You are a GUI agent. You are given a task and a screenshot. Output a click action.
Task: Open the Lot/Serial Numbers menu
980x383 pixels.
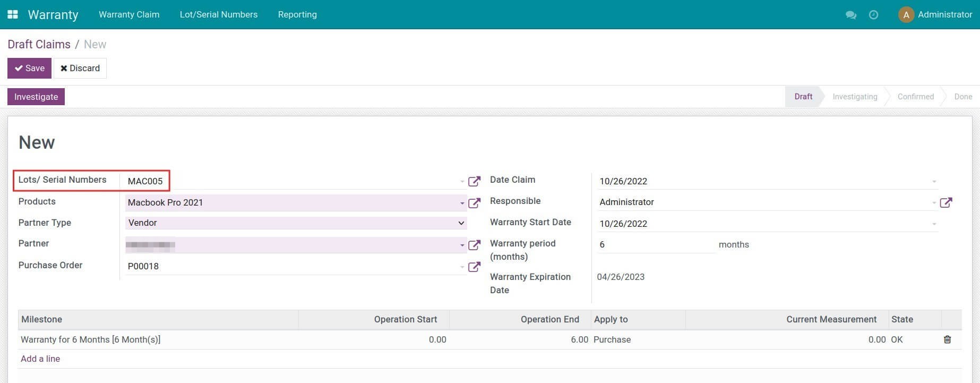pyautogui.click(x=218, y=14)
